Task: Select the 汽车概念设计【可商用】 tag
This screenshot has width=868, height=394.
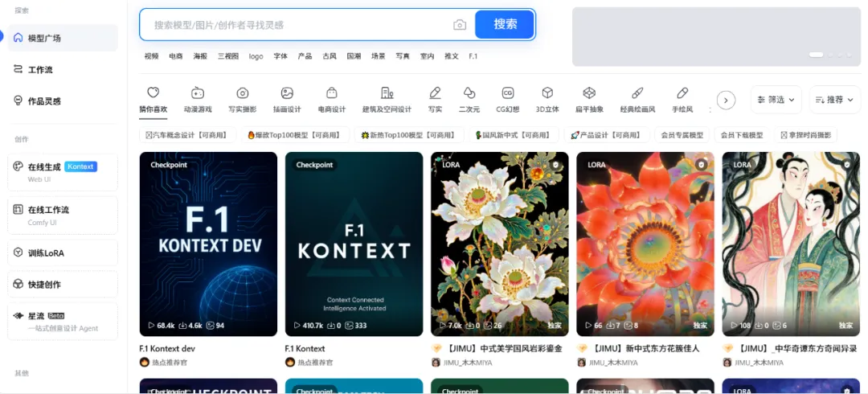Action: tap(187, 135)
